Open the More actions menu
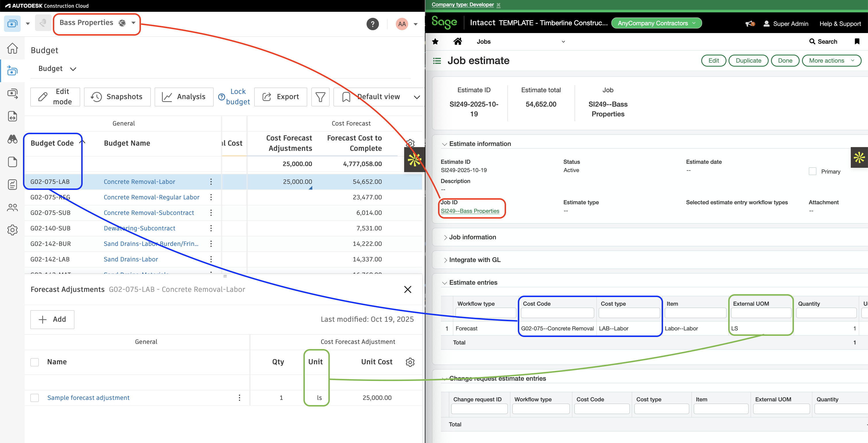Viewport: 868px width, 443px height. [x=831, y=60]
